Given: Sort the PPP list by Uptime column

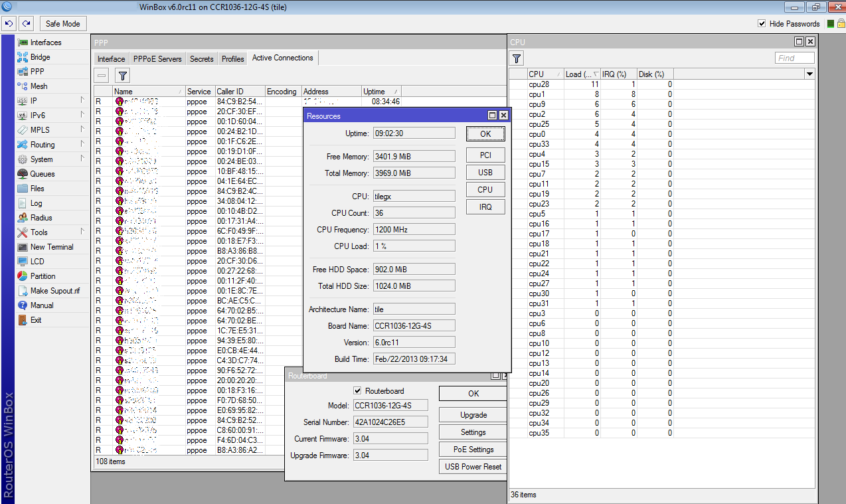Looking at the screenshot, I should coord(382,92).
